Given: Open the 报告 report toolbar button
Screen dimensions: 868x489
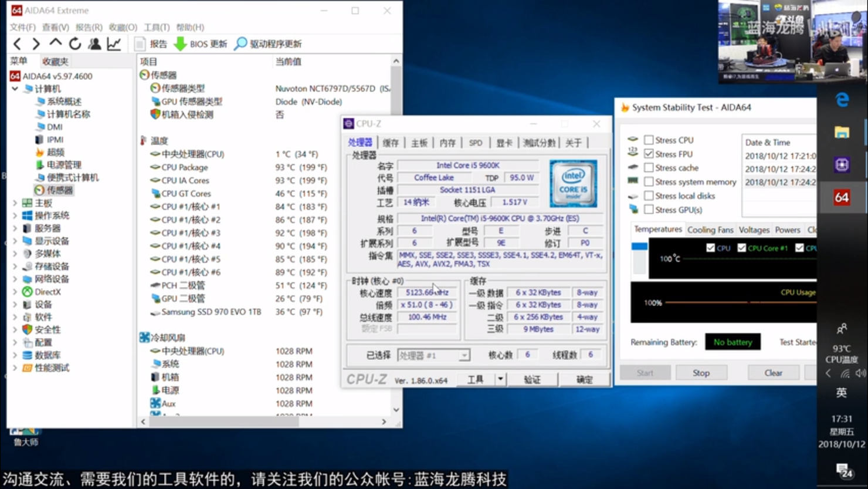Looking at the screenshot, I should coord(151,44).
